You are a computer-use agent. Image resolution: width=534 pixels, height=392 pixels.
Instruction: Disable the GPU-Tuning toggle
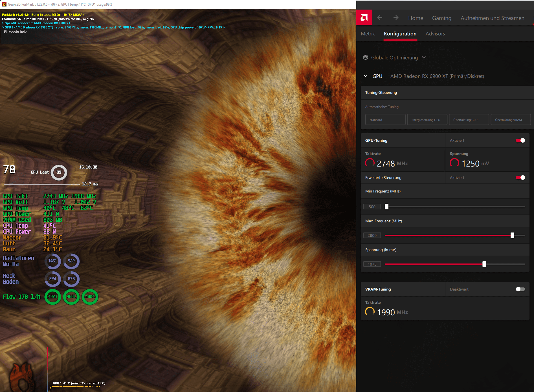pyautogui.click(x=520, y=140)
